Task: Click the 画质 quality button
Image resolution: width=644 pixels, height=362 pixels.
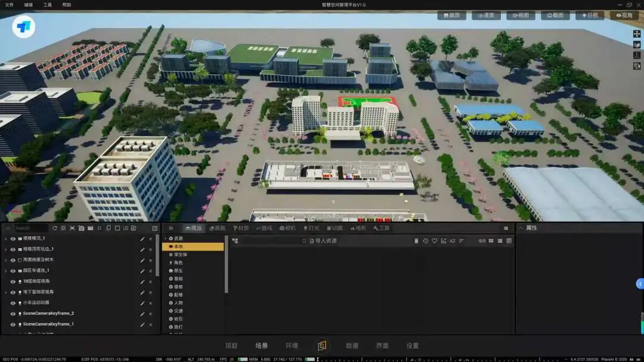Action: (452, 15)
